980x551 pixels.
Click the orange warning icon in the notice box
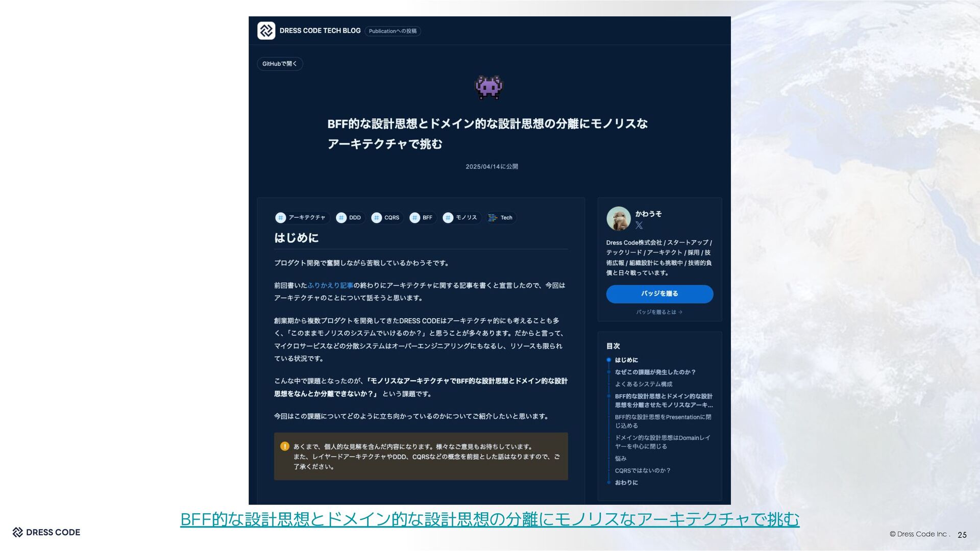coord(285,446)
